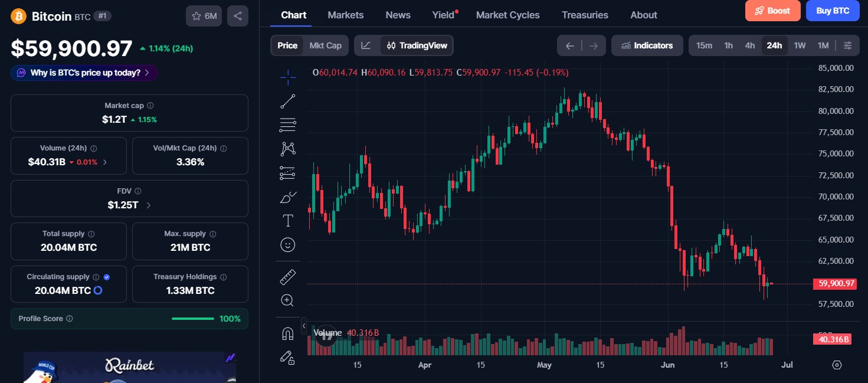The width and height of the screenshot is (868, 383).
Task: Click the redo arrow in chart toolbar
Action: point(594,45)
